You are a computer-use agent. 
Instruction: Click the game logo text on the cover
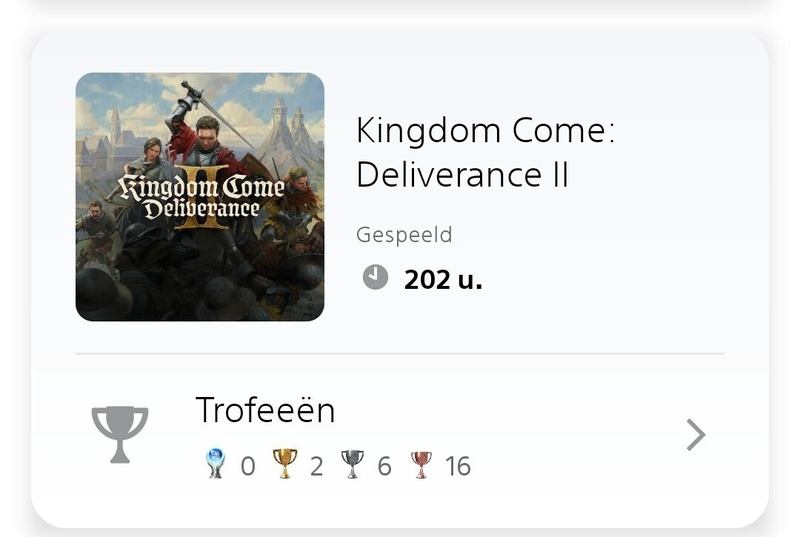tap(200, 197)
